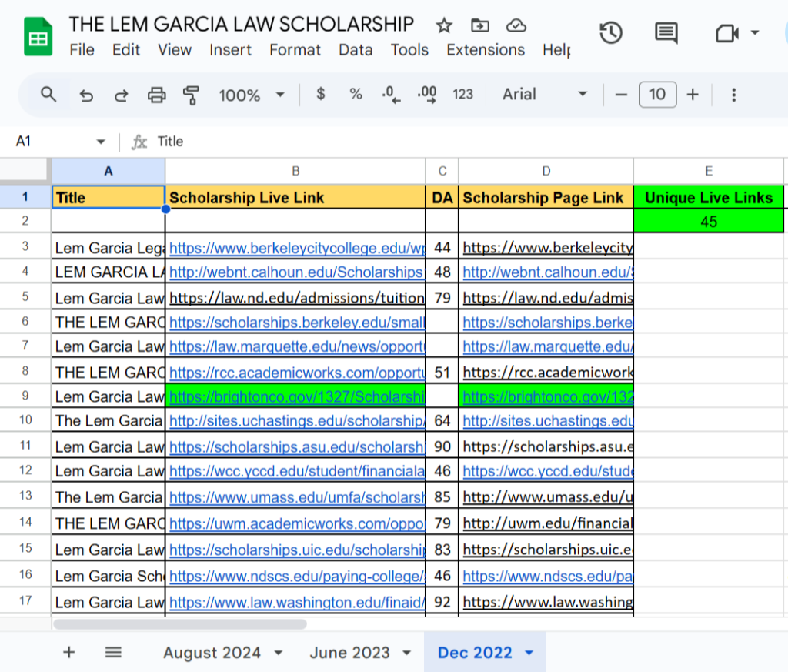Open the name box dropdown arrow
788x672 pixels.
[x=101, y=142]
